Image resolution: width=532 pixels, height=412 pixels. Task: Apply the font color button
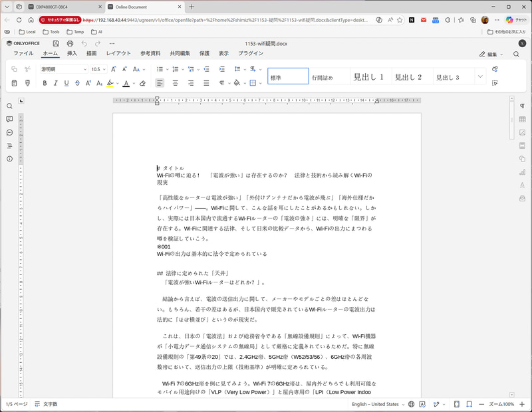tap(126, 83)
